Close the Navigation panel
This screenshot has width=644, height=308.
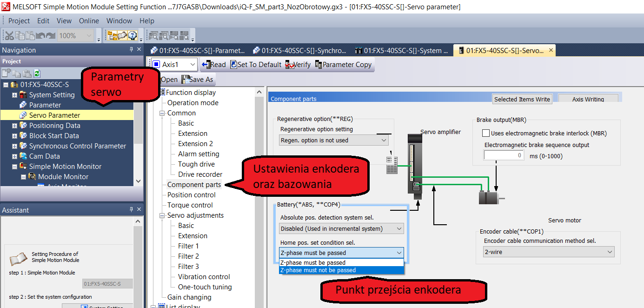[x=139, y=50]
